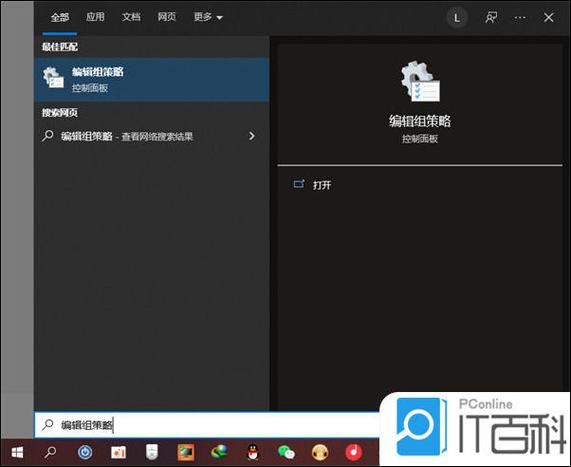Open the yellow headphone app in taskbar

pyautogui.click(x=320, y=452)
